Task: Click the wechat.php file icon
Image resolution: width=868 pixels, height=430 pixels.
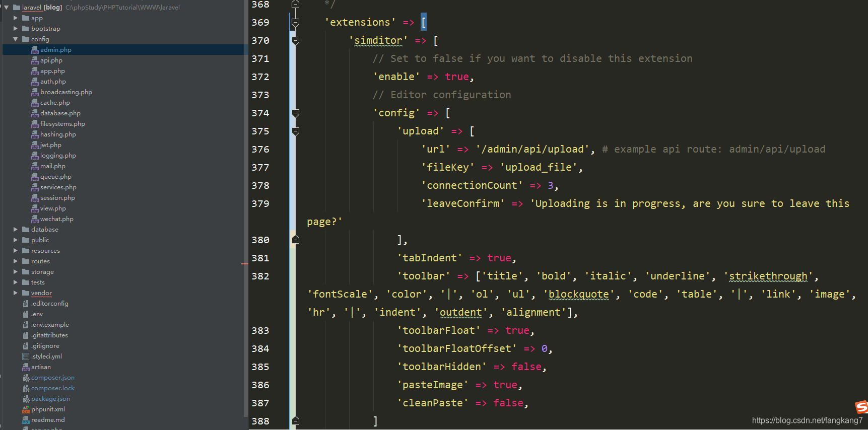Action: pyautogui.click(x=35, y=219)
